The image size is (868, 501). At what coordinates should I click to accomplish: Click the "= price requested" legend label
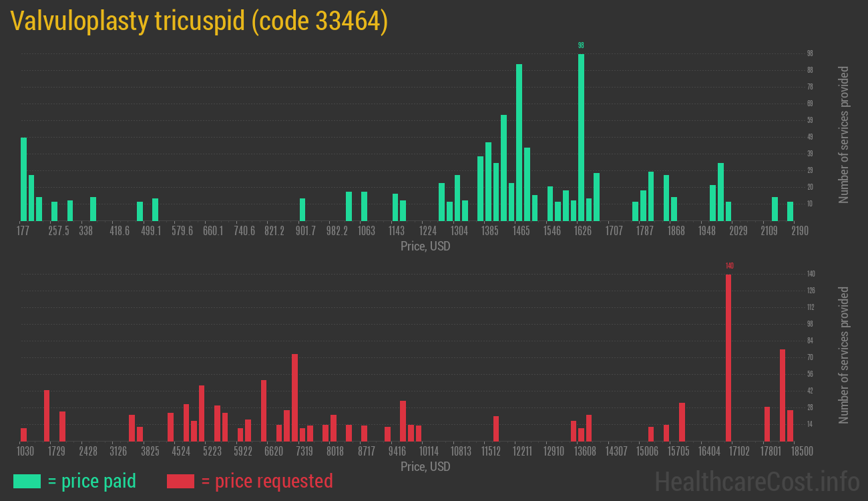(x=266, y=481)
